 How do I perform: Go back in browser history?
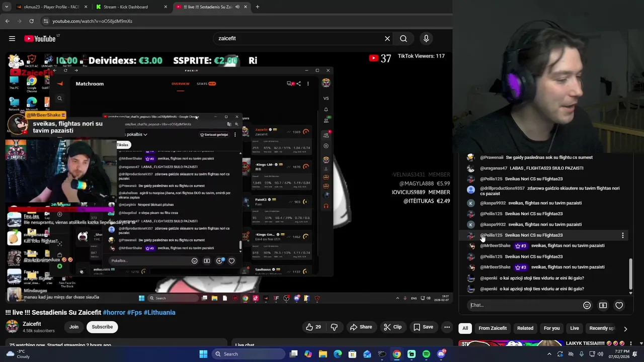coord(8,21)
